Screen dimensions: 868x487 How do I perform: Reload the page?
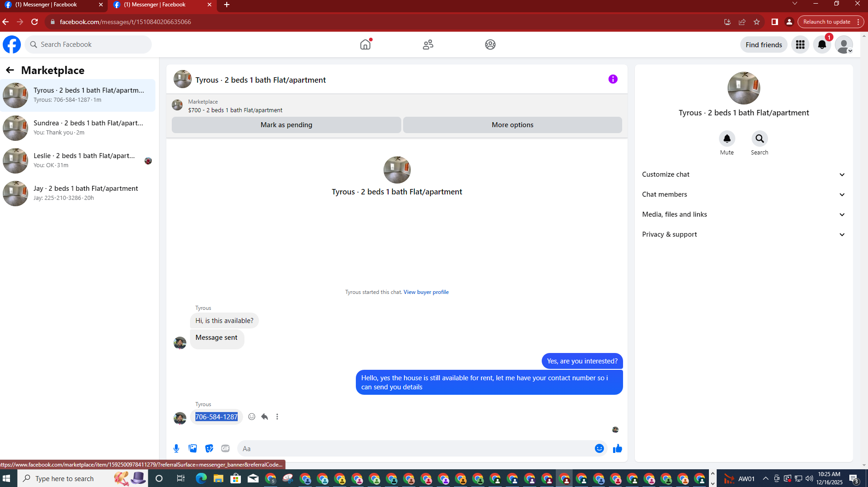coord(35,22)
